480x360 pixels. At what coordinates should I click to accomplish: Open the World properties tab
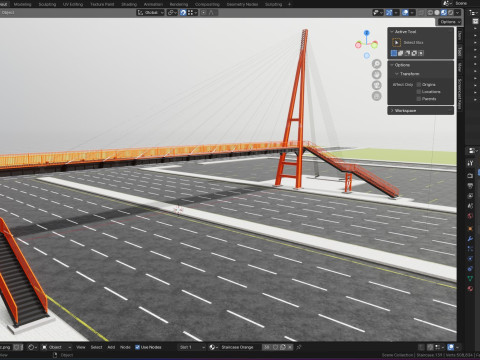coord(470,216)
